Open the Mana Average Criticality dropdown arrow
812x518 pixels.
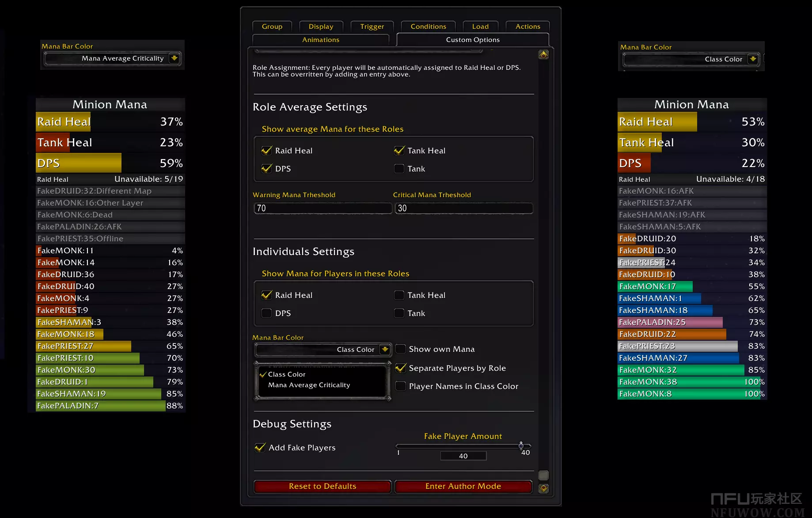(x=175, y=58)
